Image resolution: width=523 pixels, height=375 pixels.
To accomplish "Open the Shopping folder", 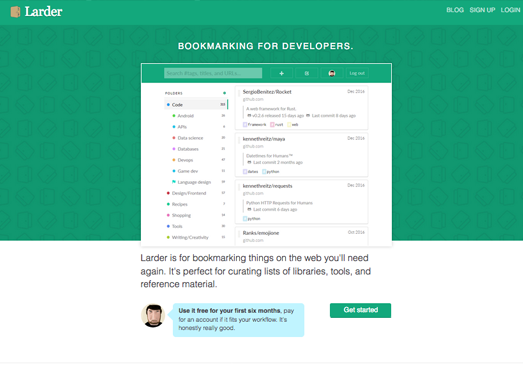I will coord(181,215).
